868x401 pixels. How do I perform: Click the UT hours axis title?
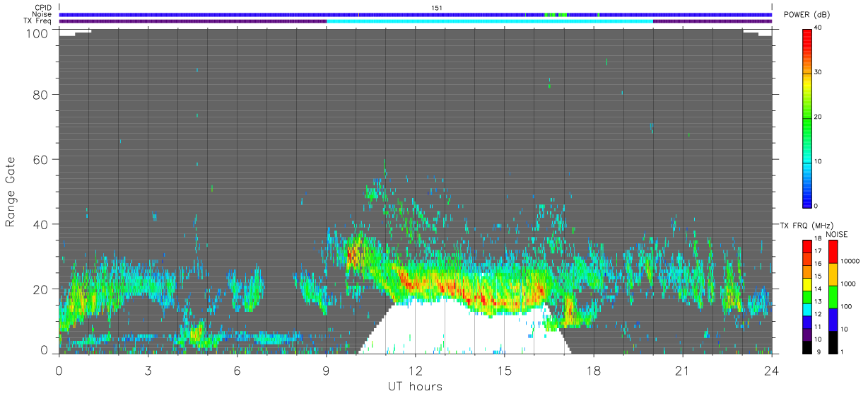point(415,387)
